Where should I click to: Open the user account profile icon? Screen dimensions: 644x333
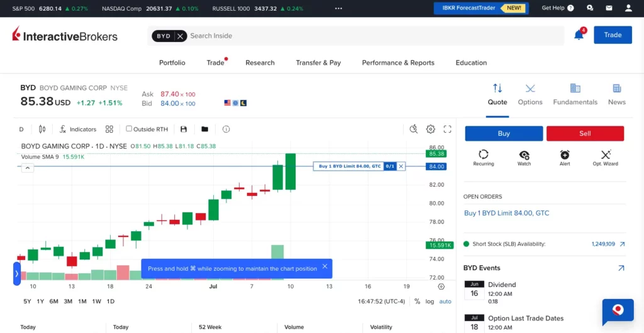tap(628, 8)
